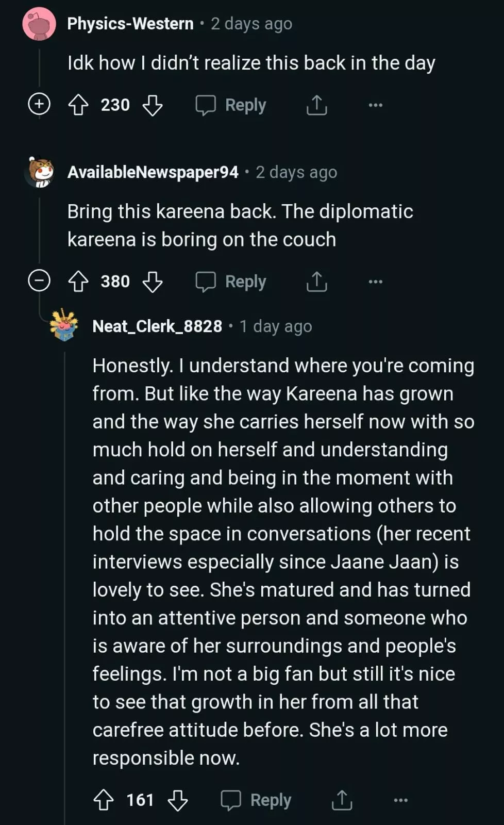Viewport: 504px width, 825px height.
Task: Upvote Physics-Western's comment
Action: pos(78,105)
